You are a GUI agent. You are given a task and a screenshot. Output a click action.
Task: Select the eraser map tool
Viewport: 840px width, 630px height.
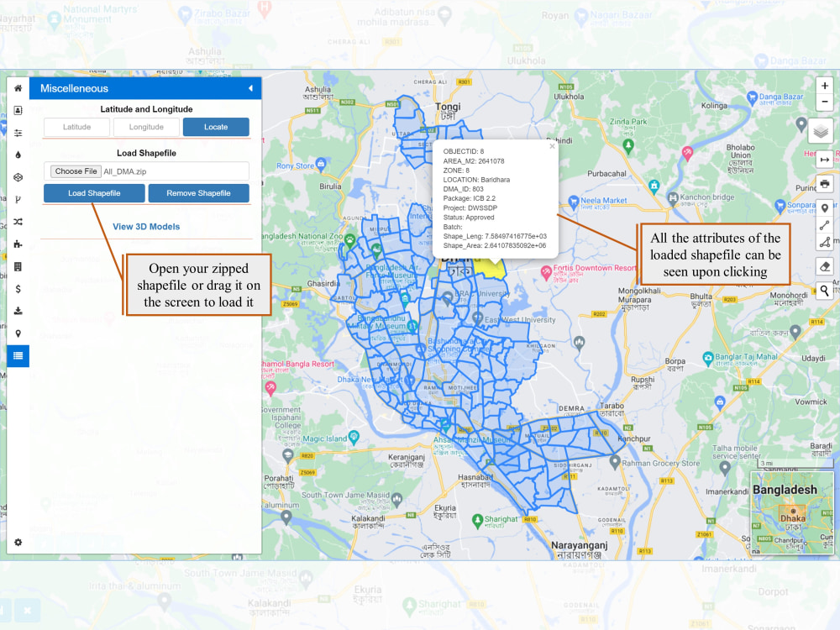click(x=825, y=266)
